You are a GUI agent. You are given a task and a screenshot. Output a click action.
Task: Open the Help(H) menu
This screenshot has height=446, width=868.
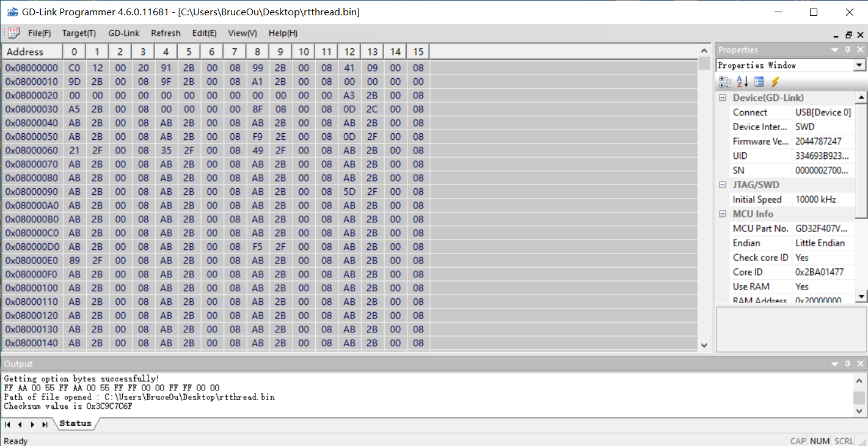coord(283,33)
